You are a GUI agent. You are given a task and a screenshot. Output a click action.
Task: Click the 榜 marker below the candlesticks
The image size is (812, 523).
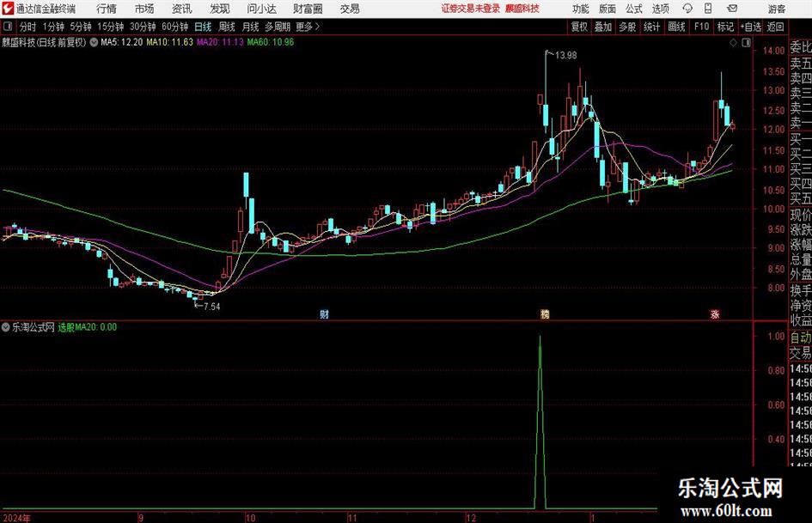click(x=545, y=313)
